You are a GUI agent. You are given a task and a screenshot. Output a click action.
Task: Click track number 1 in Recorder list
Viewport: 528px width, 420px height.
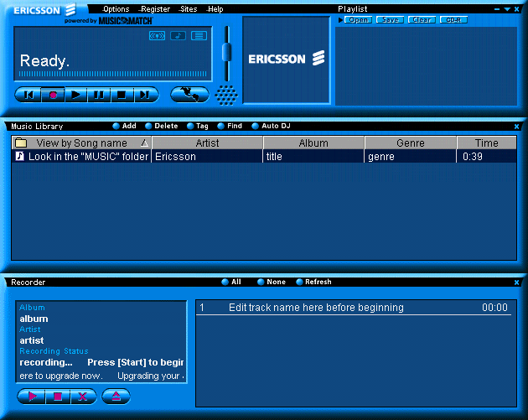click(202, 308)
